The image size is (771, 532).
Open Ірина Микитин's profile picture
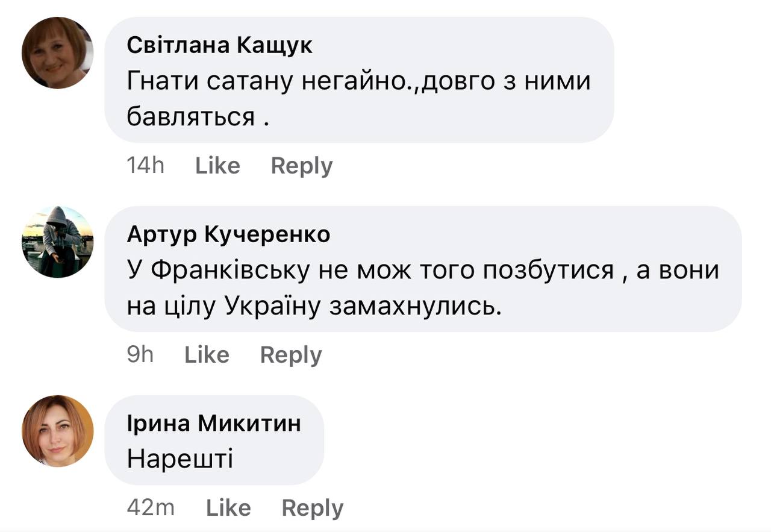click(x=58, y=431)
